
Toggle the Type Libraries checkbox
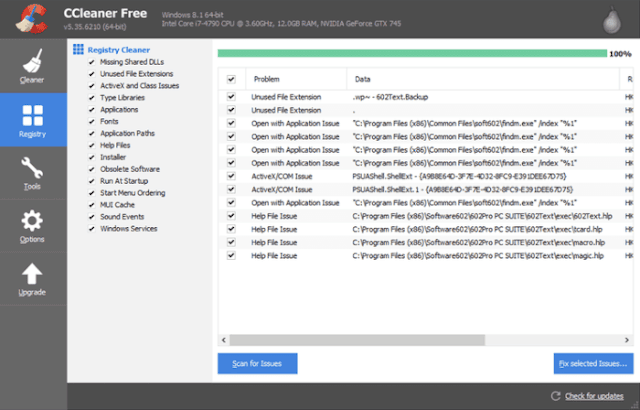91,98
